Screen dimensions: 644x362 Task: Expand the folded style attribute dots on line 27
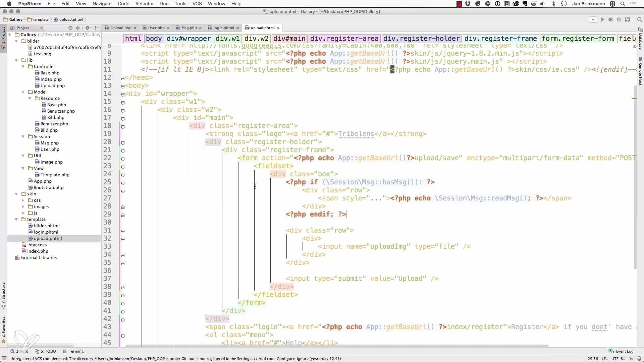(x=376, y=198)
